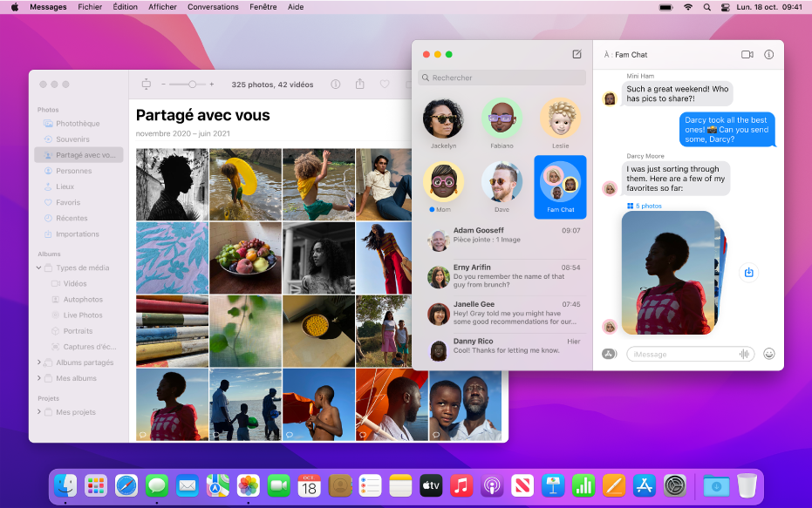The image size is (812, 508).
Task: Open the Conversations menu in the menu bar
Action: click(x=213, y=6)
